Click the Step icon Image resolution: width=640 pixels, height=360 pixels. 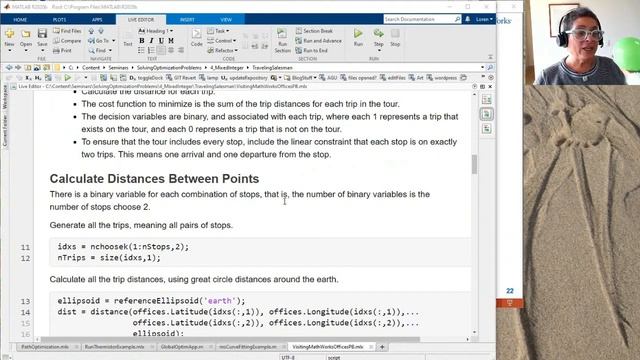378,33
